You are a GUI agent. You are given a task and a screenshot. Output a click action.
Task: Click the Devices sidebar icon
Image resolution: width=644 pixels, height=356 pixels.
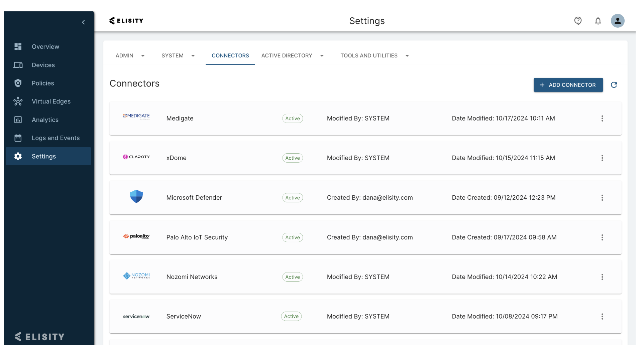pyautogui.click(x=18, y=65)
